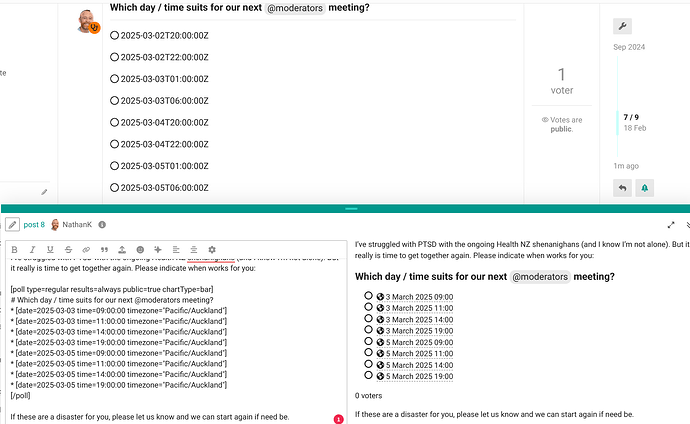
Task: Click the globe icon beside 3 March 2025 09:00
Action: click(380, 297)
